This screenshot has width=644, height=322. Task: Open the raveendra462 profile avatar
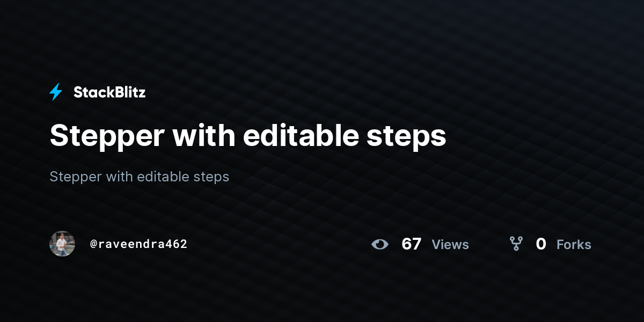click(x=62, y=244)
